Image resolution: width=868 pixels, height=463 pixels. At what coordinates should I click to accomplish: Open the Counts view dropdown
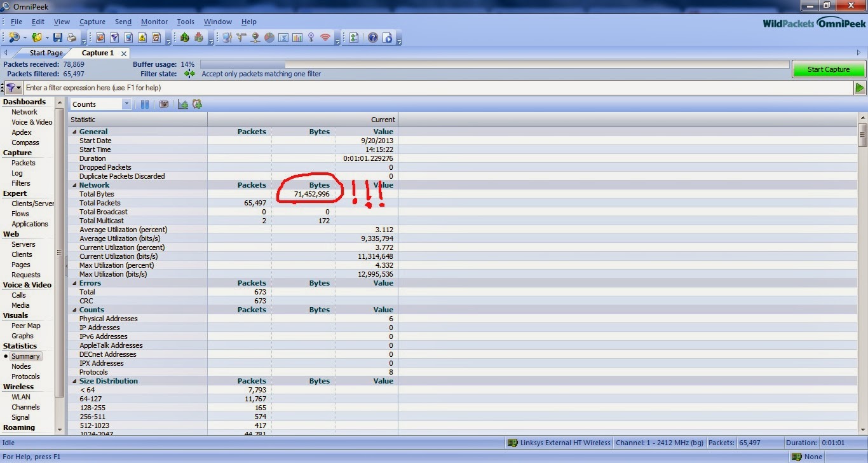tap(126, 104)
